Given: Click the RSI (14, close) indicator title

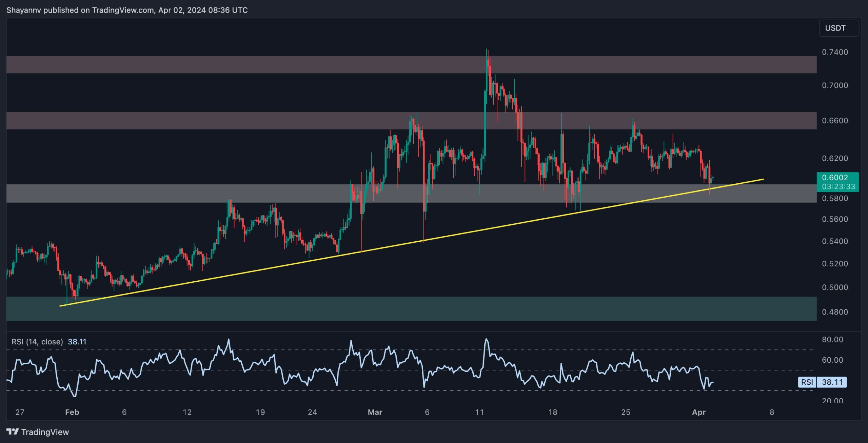Looking at the screenshot, I should tap(37, 342).
